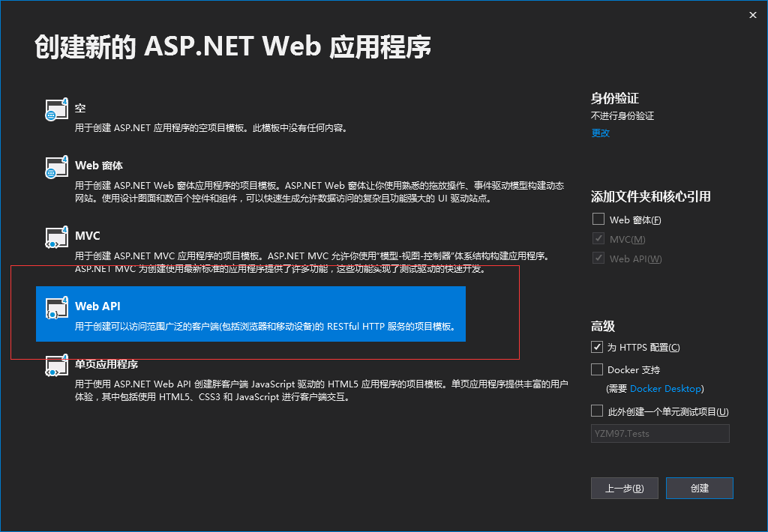The image size is (768, 532).
Task: Select the Web API template title
Action: [x=97, y=306]
